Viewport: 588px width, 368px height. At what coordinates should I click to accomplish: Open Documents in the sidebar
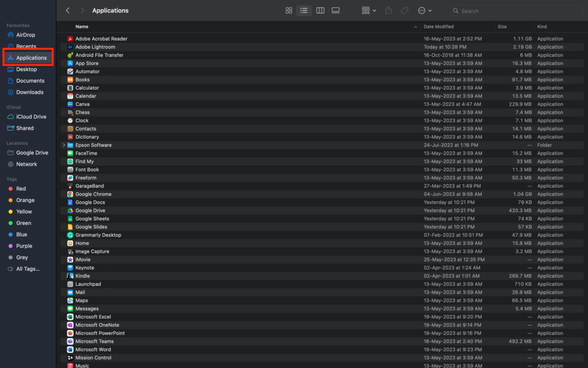point(26,80)
